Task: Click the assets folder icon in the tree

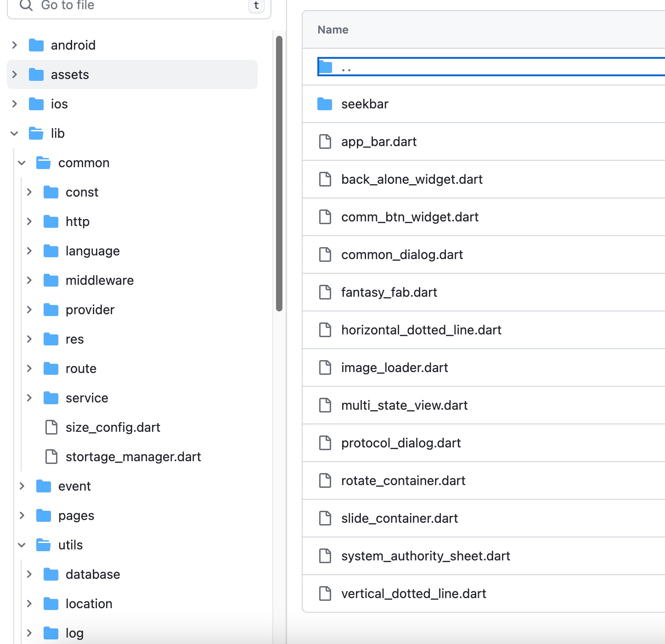Action: click(36, 74)
